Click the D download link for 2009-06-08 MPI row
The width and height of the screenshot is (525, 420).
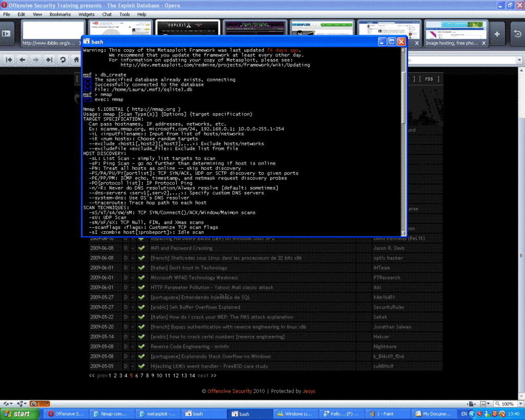click(126, 248)
